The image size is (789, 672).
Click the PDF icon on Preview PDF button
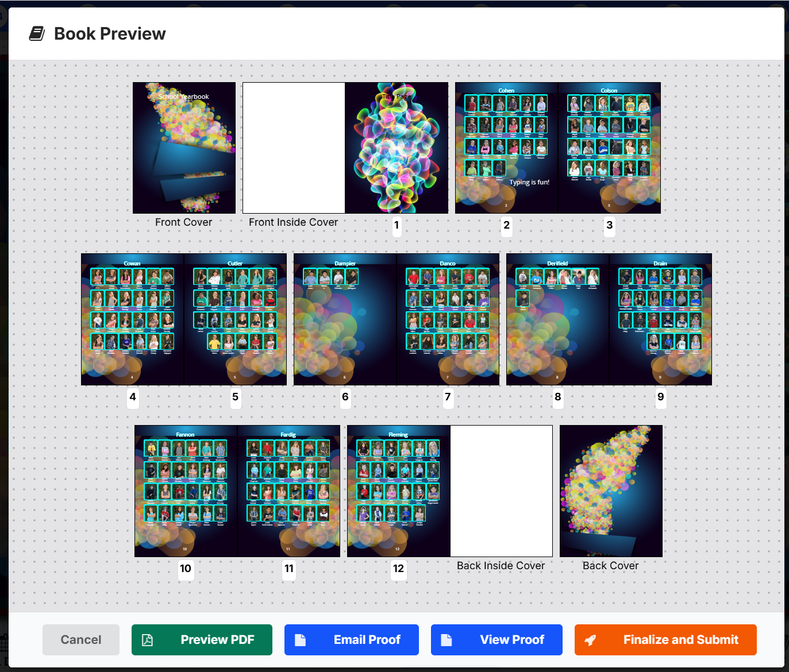[x=147, y=640]
